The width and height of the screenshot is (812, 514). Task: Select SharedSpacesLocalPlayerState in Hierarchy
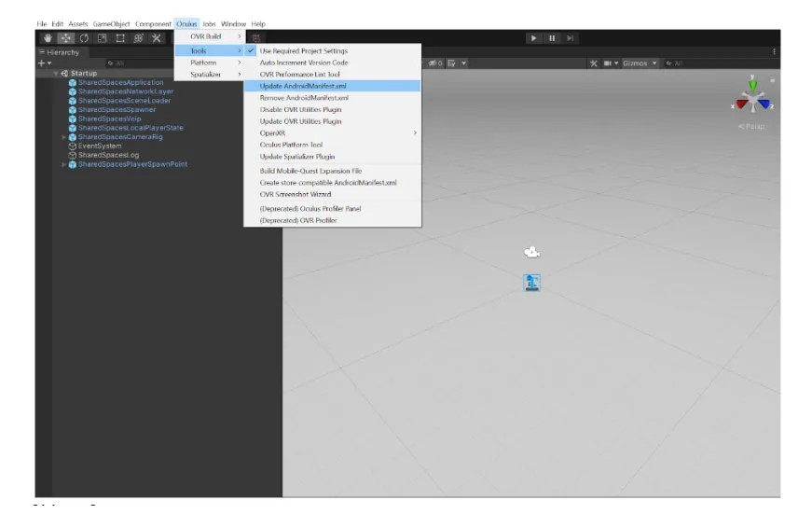click(131, 128)
